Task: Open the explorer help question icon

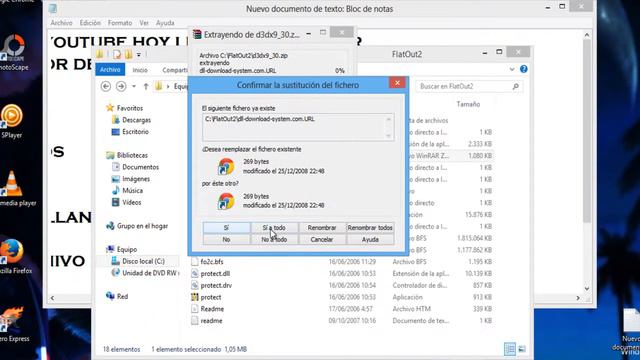Action: [x=524, y=69]
